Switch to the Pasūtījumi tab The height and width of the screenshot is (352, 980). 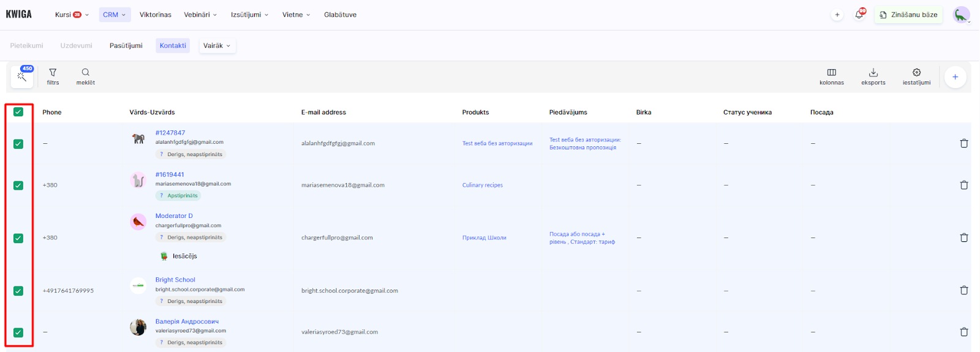click(x=126, y=46)
